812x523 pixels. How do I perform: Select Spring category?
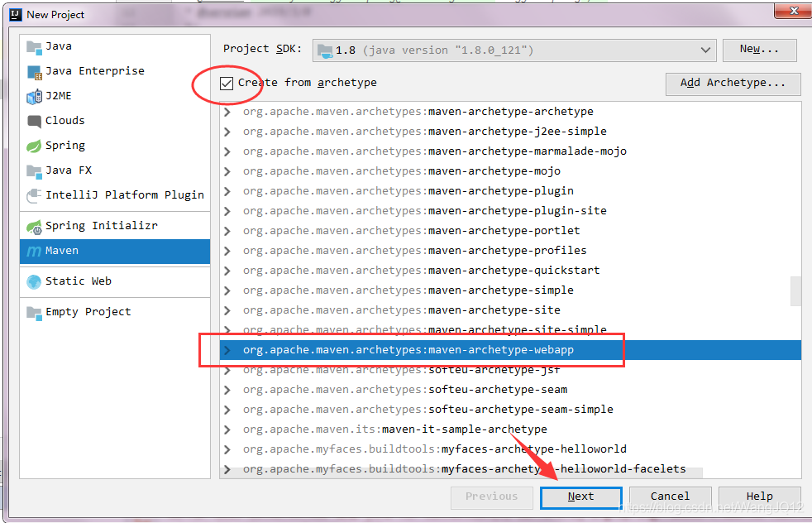[115, 146]
